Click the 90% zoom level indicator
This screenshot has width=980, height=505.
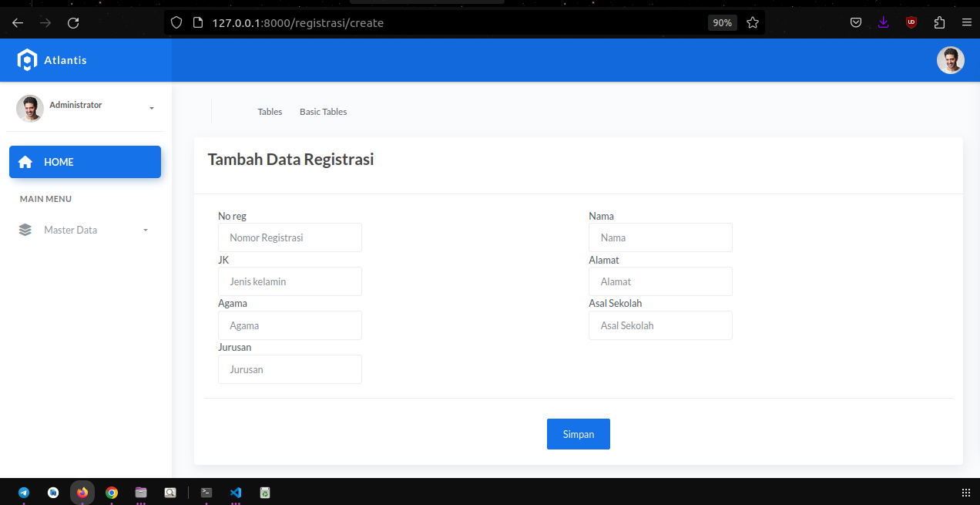pos(722,22)
